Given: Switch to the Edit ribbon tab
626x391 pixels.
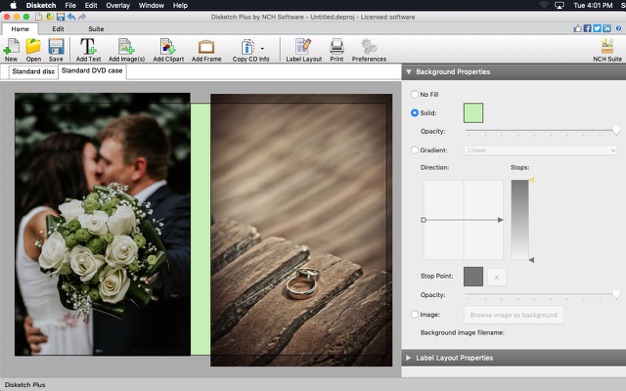Looking at the screenshot, I should (58, 29).
